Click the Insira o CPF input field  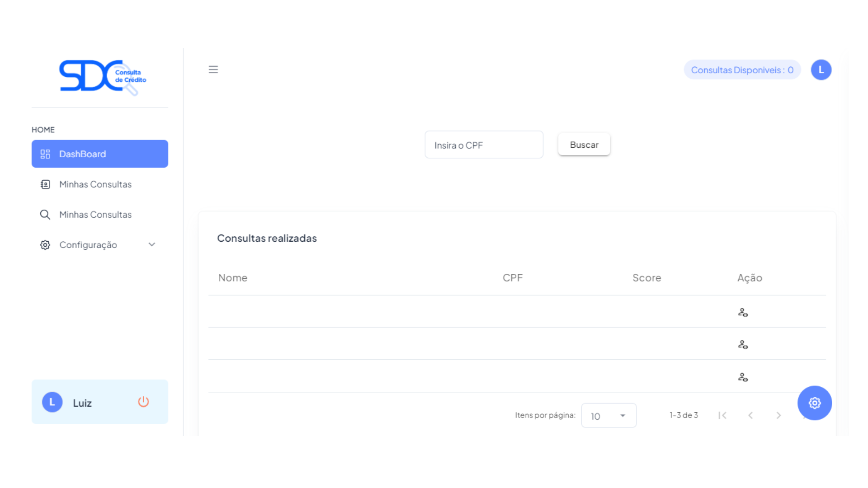[484, 145]
